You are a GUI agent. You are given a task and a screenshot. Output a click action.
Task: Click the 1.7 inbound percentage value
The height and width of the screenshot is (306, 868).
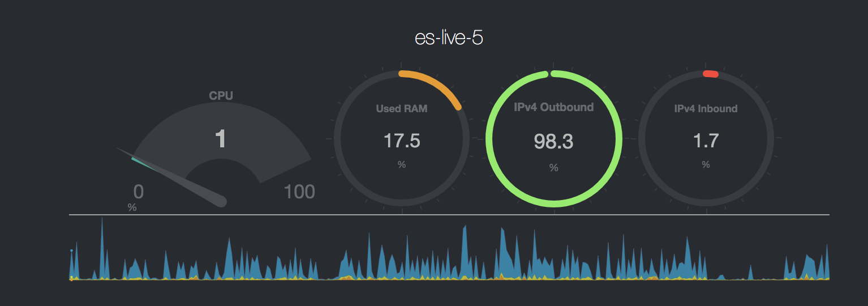coord(706,140)
